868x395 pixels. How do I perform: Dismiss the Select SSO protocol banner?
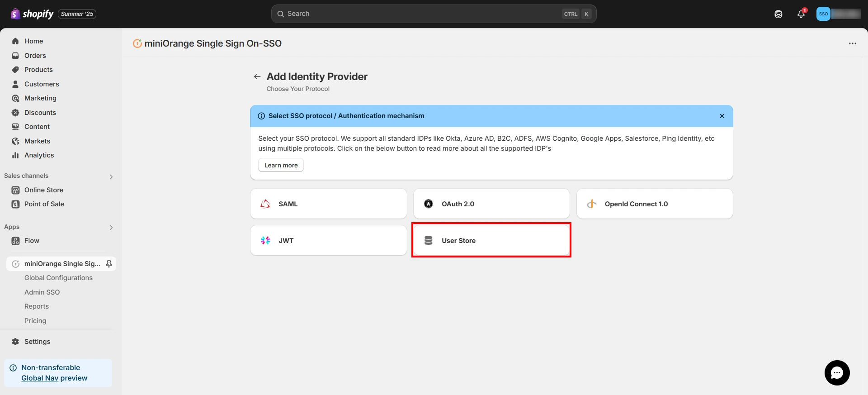click(x=722, y=116)
